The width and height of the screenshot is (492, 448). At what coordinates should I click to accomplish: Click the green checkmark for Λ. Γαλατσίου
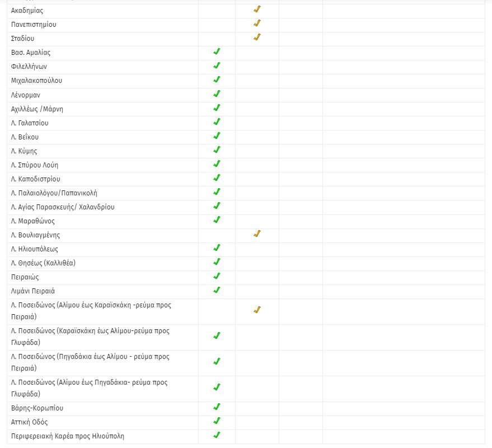(x=217, y=122)
